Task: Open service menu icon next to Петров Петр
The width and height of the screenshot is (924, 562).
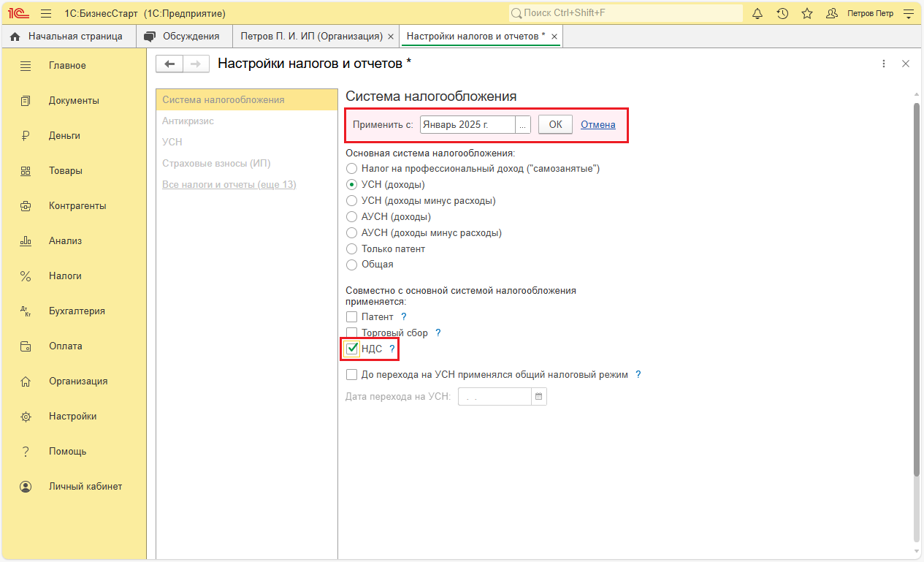Action: coord(909,13)
